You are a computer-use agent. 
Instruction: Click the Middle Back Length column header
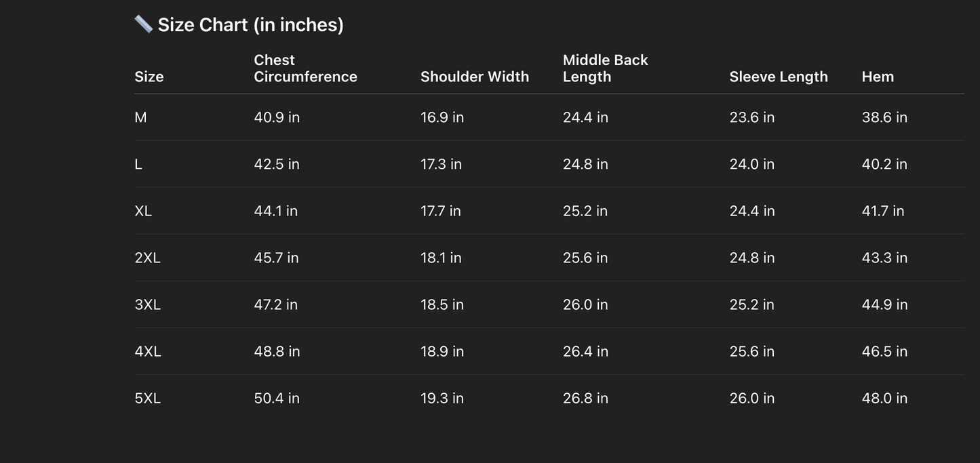pyautogui.click(x=605, y=68)
